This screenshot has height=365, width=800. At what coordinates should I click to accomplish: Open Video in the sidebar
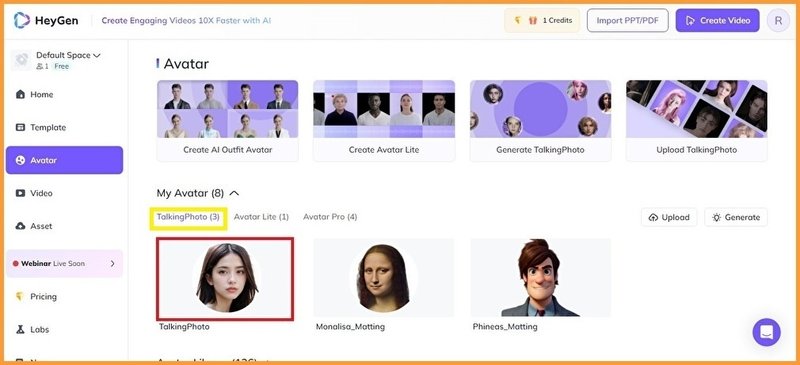point(64,193)
